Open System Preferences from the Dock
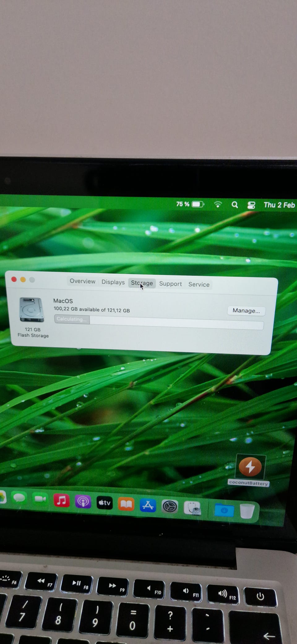The image size is (297, 644). (x=170, y=507)
